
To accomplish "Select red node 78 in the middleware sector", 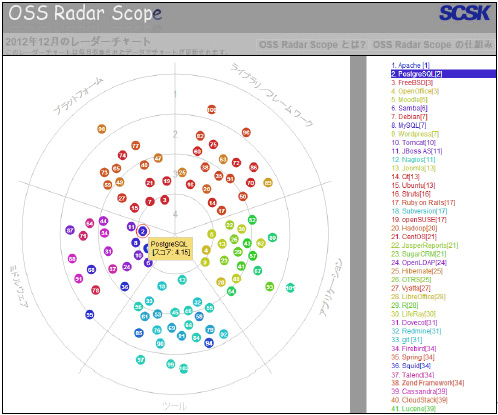I will pos(96,290).
